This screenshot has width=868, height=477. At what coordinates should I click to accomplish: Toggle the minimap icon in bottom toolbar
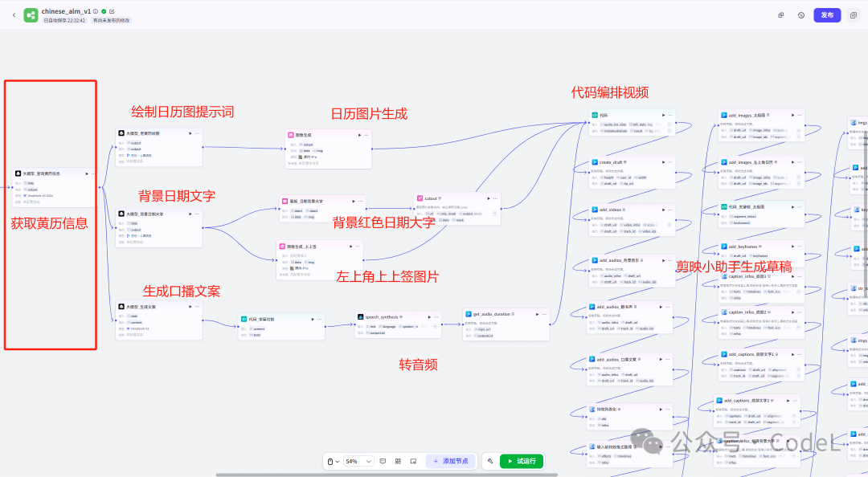[x=413, y=461]
